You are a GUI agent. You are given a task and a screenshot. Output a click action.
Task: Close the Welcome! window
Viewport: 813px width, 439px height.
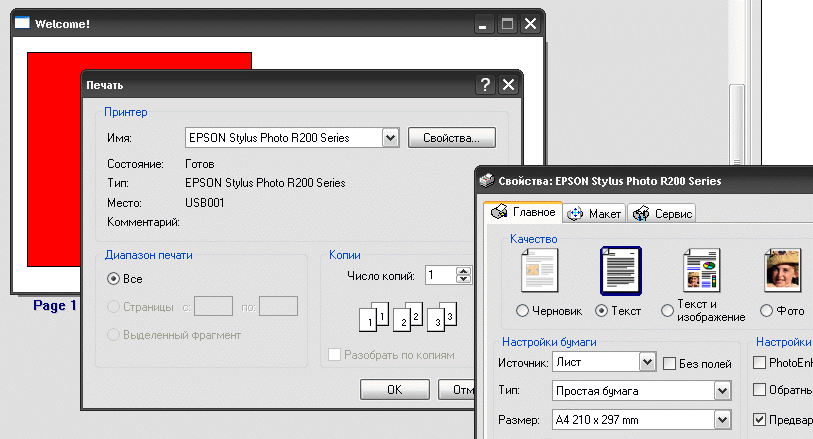(x=530, y=24)
